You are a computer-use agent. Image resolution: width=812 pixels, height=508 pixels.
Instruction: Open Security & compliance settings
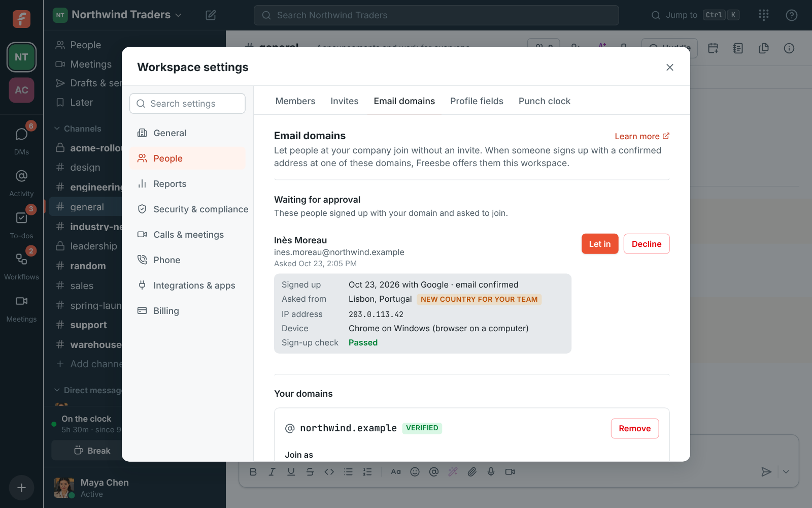tap(187, 209)
